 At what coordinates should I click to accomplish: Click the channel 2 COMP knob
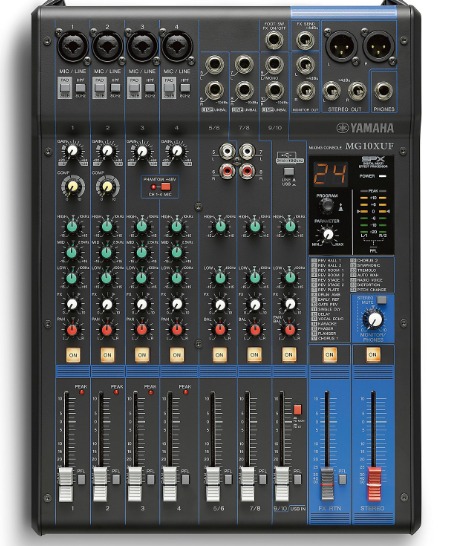(x=108, y=187)
